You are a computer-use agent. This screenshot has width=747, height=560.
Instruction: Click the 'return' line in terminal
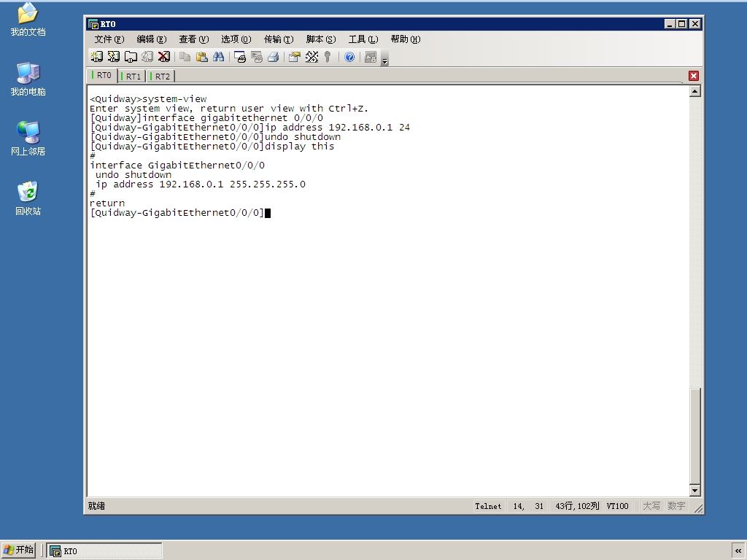click(x=107, y=203)
